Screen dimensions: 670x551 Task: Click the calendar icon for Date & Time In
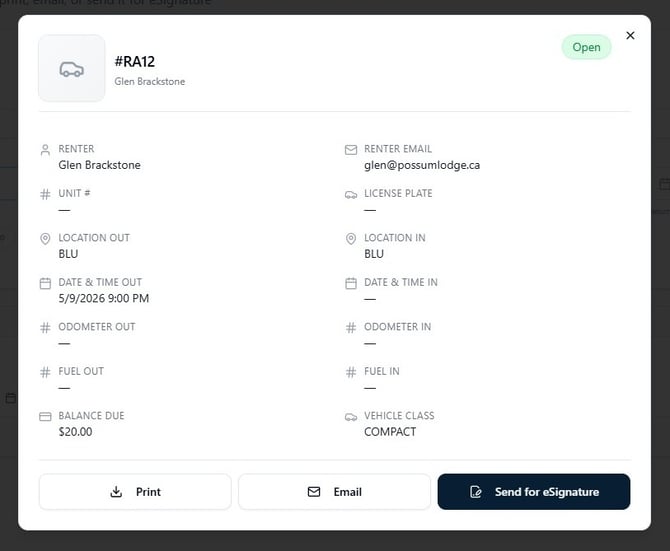click(x=351, y=283)
